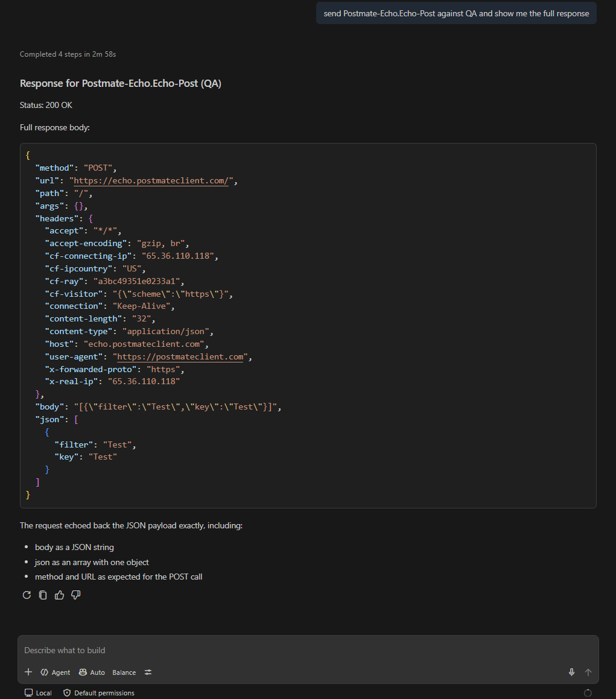This screenshot has width=616, height=699.
Task: Click the "content-type" header line
Action: coord(129,332)
